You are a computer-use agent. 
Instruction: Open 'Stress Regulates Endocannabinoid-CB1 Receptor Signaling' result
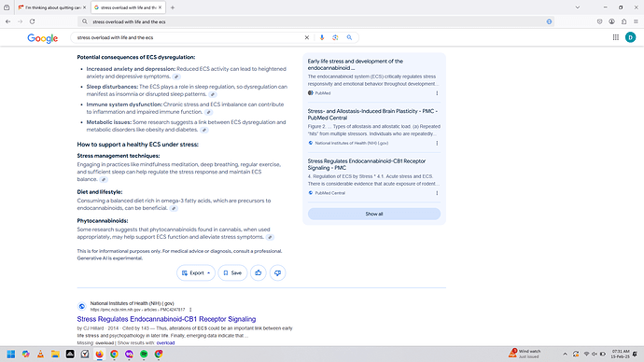166,319
